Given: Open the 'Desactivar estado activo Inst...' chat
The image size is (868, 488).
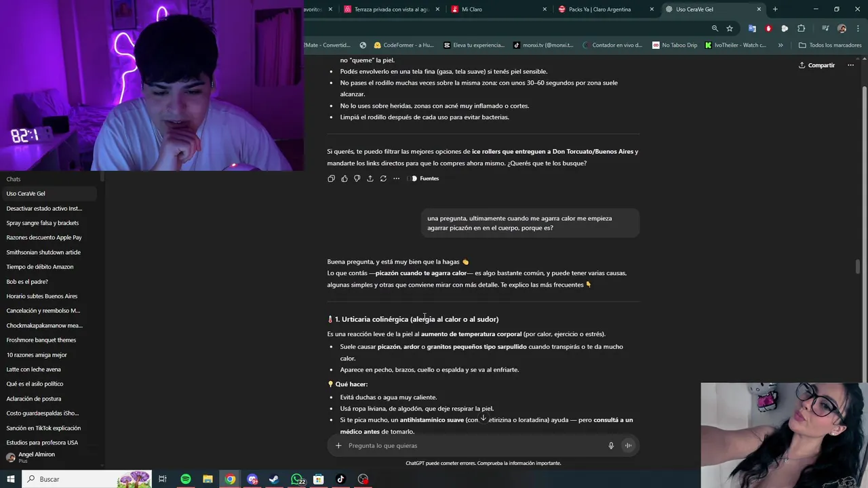Looking at the screenshot, I should pyautogui.click(x=49, y=208).
